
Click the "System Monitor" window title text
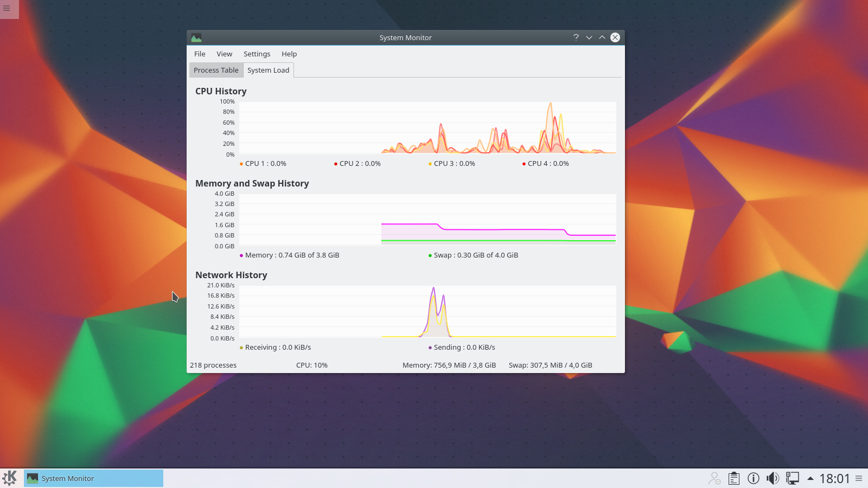pyautogui.click(x=406, y=38)
